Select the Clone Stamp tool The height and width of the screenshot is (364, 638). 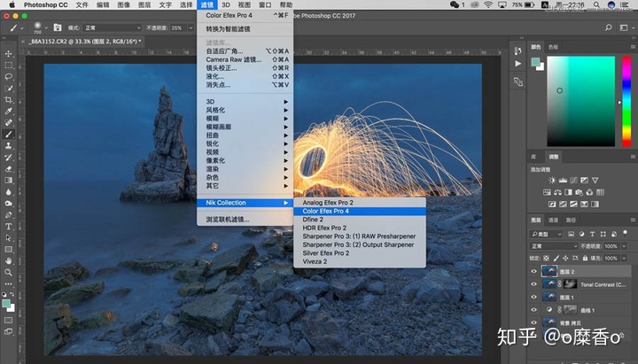[x=8, y=145]
